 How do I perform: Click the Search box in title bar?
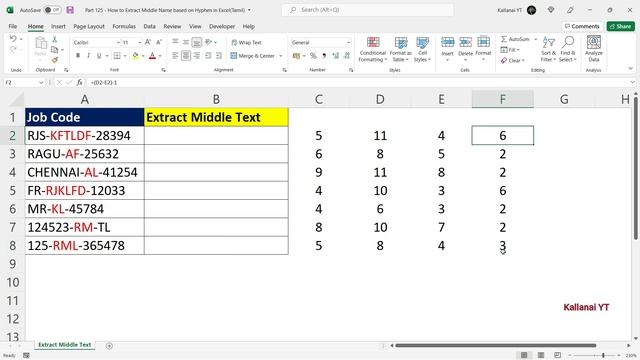pos(367,10)
